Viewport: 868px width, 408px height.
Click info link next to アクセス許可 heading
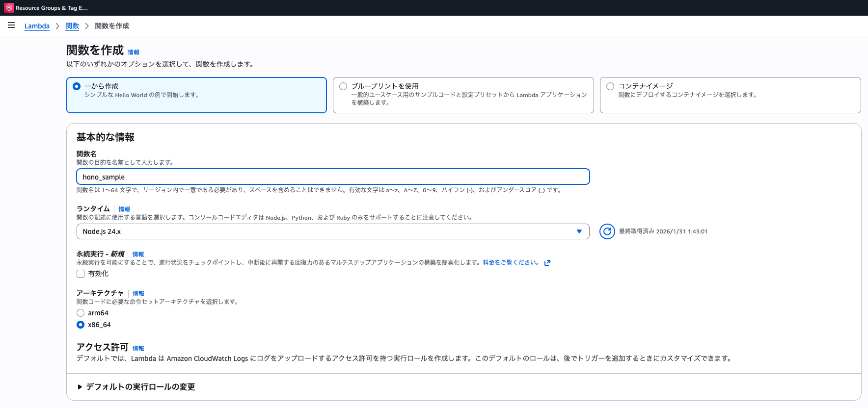(138, 349)
